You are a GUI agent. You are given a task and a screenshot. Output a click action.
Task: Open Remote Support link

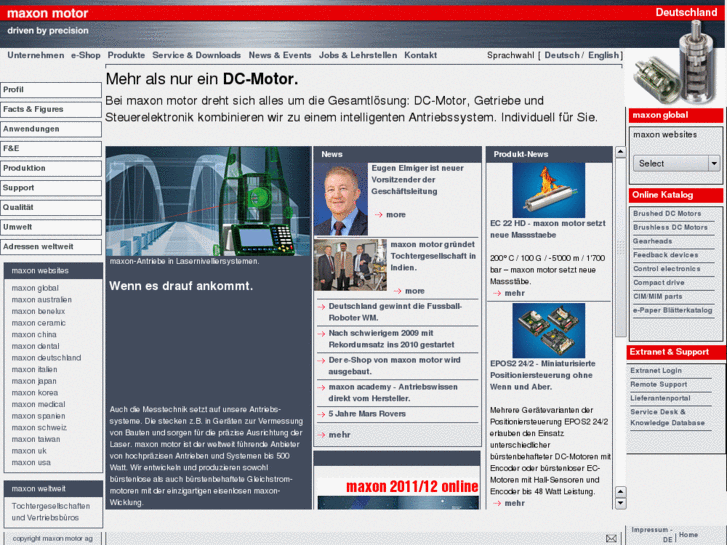[x=659, y=385]
